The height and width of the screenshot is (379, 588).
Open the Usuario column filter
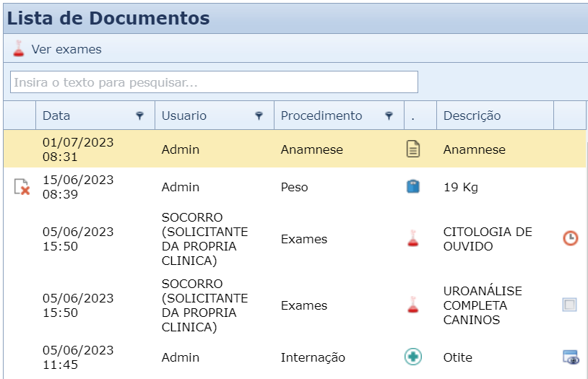pos(259,116)
